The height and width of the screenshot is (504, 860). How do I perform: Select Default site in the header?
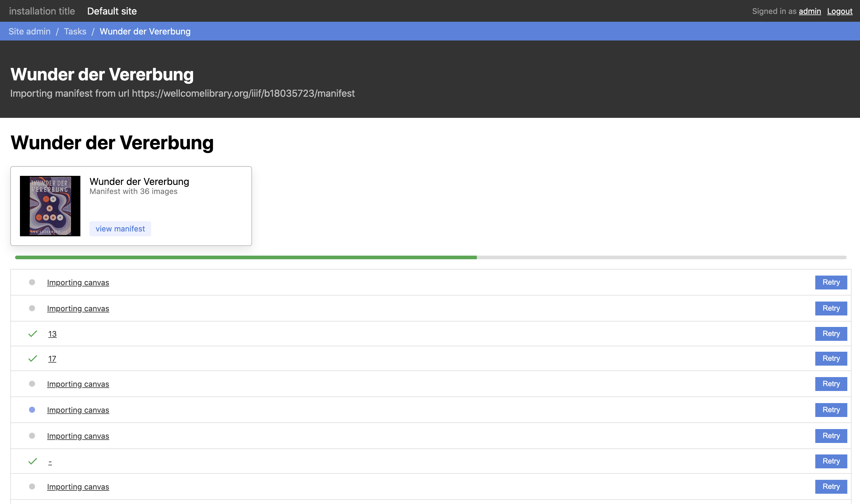[112, 11]
